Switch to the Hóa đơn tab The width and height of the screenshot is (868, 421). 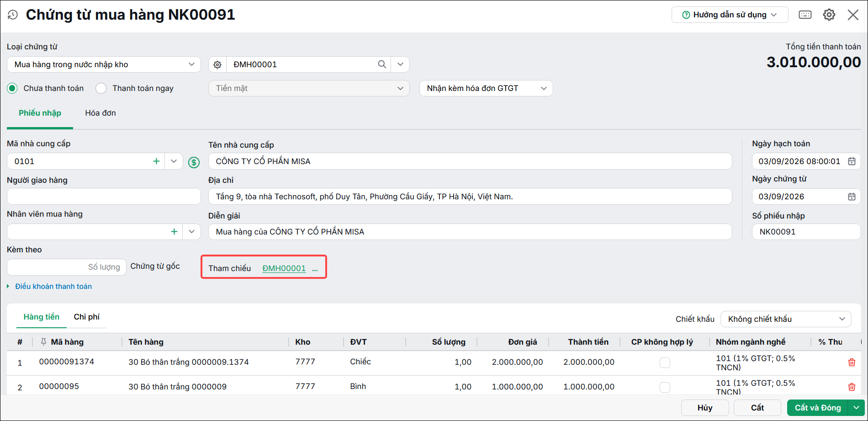tap(101, 113)
